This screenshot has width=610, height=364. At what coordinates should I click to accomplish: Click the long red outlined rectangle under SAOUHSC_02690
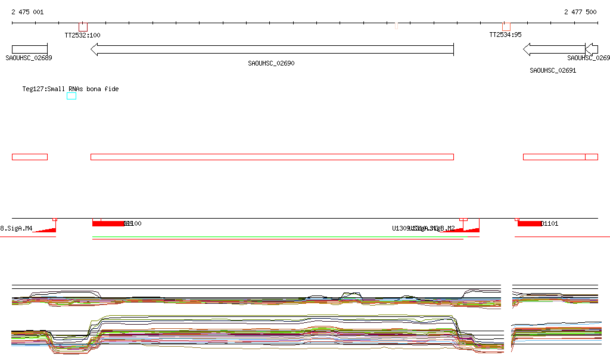click(272, 157)
